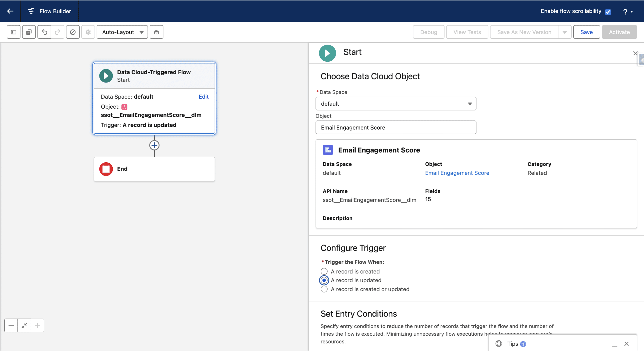Image resolution: width=644 pixels, height=351 pixels.
Task: Click the redo arrow in the toolbar
Action: pos(58,32)
